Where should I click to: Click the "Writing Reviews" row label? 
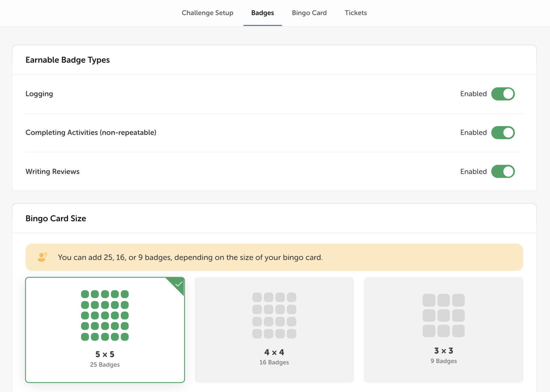53,171
